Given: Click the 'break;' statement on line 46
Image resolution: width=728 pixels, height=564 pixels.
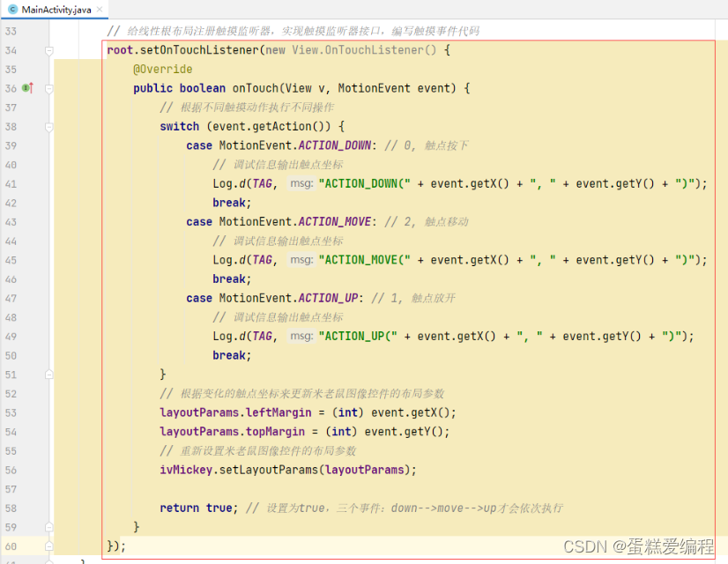Looking at the screenshot, I should [232, 279].
